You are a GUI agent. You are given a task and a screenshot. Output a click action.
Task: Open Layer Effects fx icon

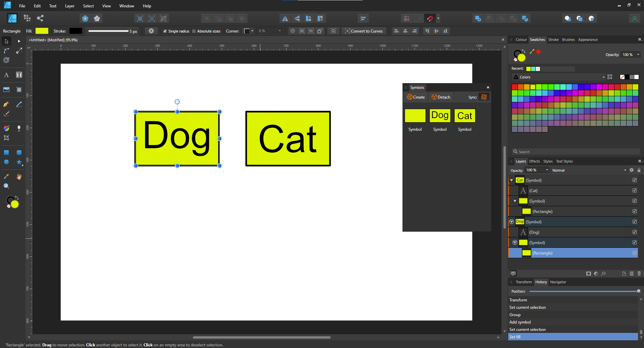click(x=604, y=274)
